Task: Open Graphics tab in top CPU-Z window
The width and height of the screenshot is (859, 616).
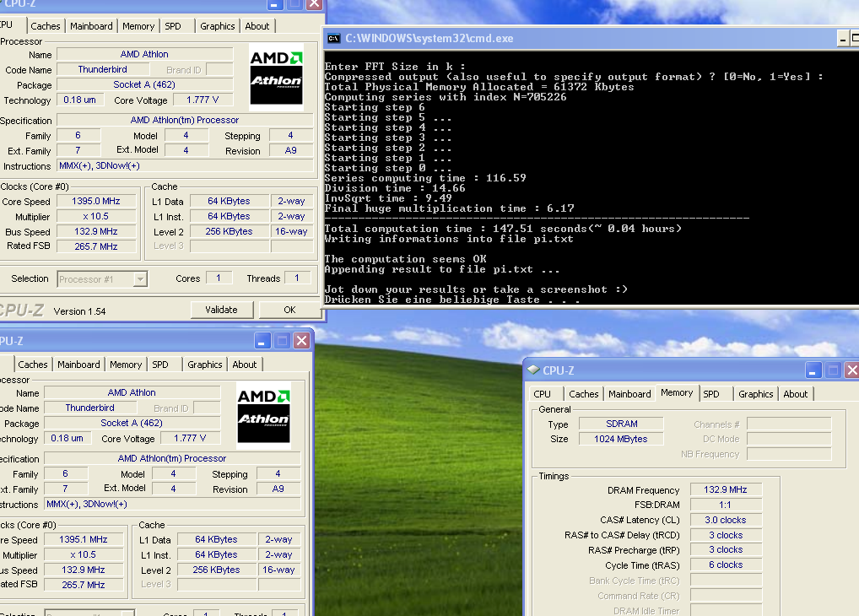Action: point(217,26)
